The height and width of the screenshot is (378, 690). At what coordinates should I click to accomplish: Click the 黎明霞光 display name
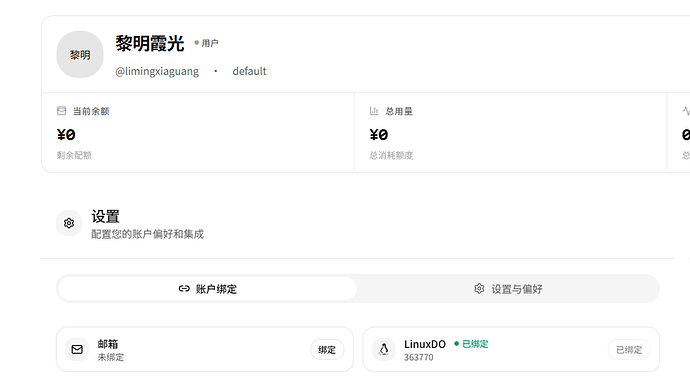coord(150,44)
